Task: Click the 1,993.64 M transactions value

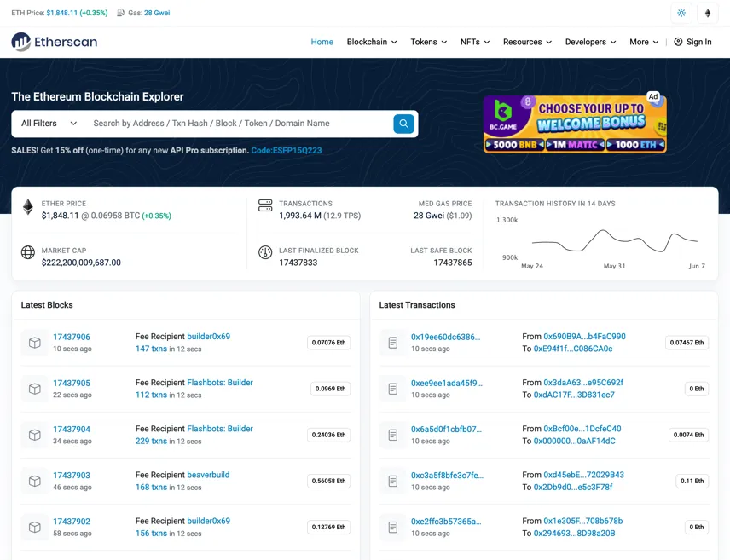Action: [x=300, y=216]
